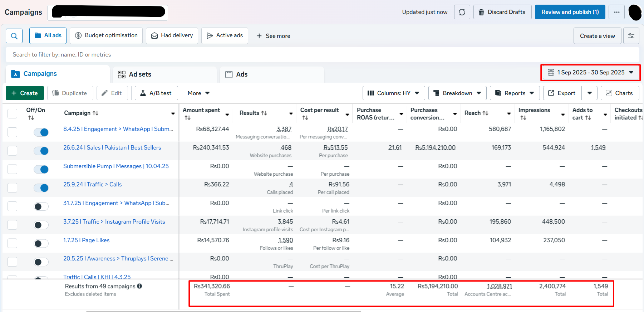Sort by Cost per result arrows

click(305, 118)
